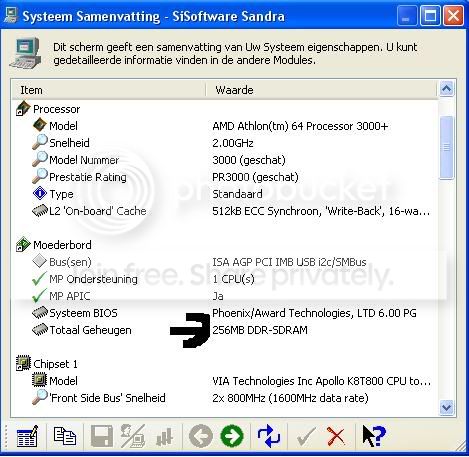Select the 'Ja' value for MP APIC

[x=218, y=296]
